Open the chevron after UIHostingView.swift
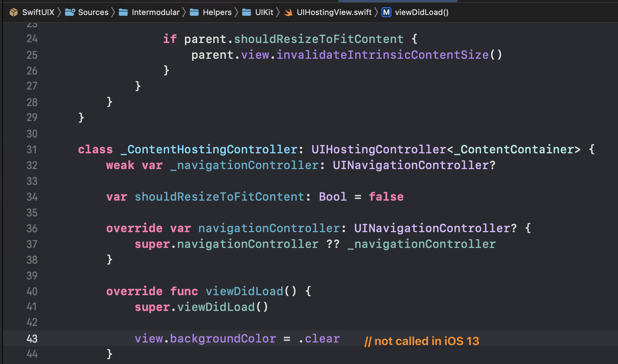 click(376, 12)
